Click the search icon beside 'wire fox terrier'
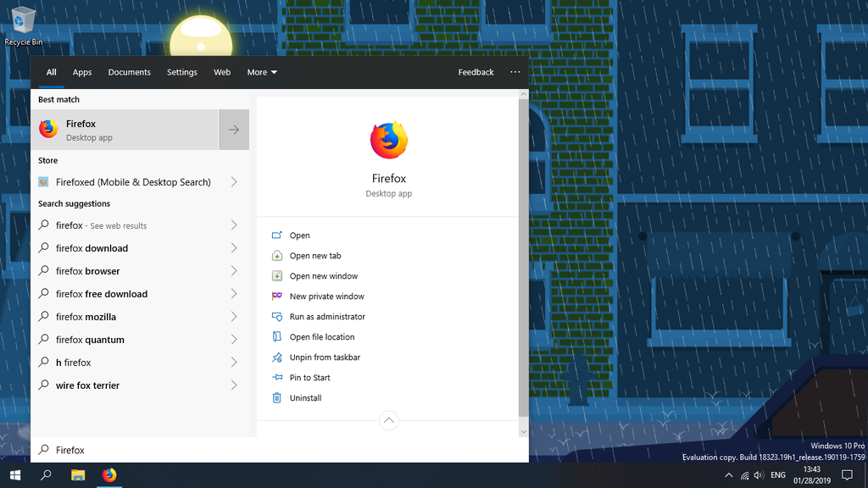Image resolution: width=868 pixels, height=488 pixels. tap(44, 385)
